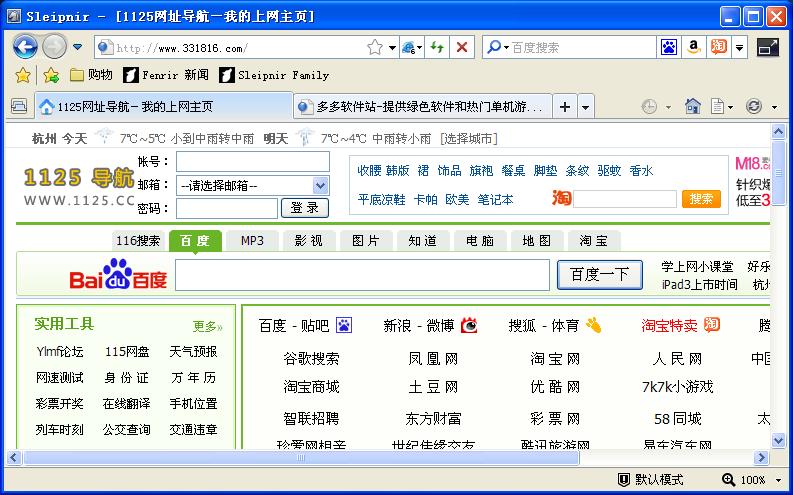Click the Sina 微博 eye icon
The image size is (793, 495).
469,325
